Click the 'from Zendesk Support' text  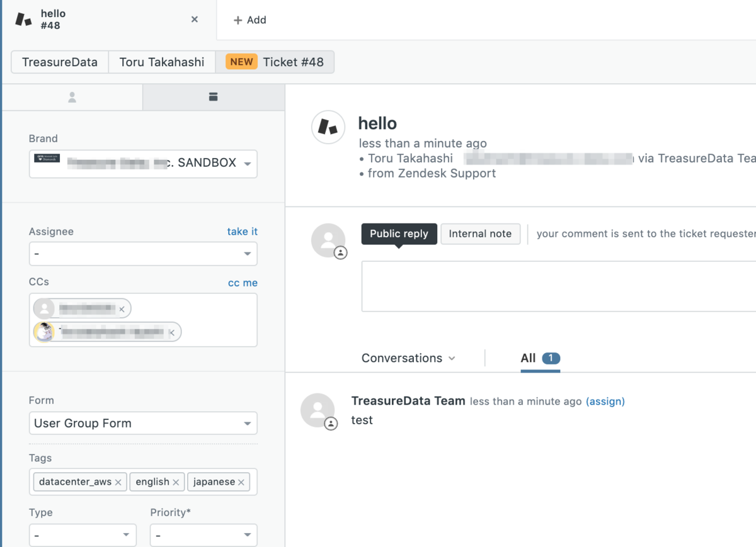[x=432, y=173]
